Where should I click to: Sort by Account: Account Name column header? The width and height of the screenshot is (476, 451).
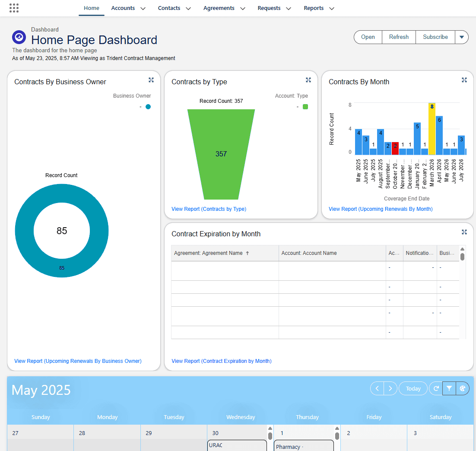[332, 253]
